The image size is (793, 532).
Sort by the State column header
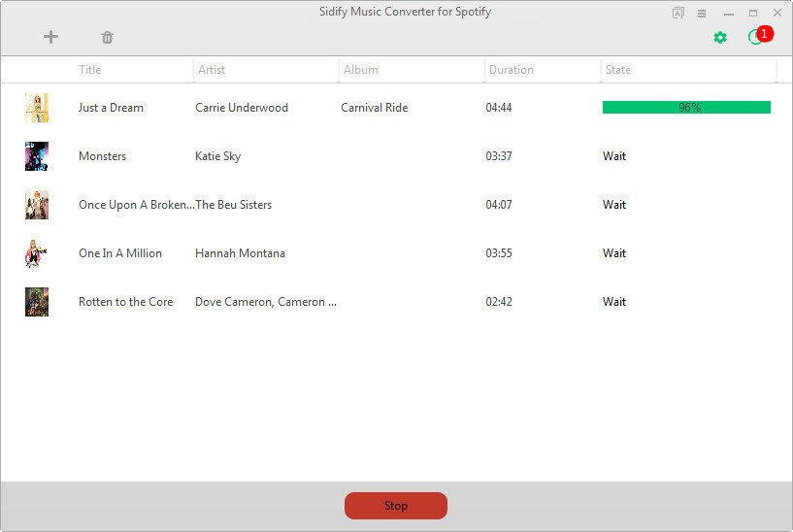[618, 70]
